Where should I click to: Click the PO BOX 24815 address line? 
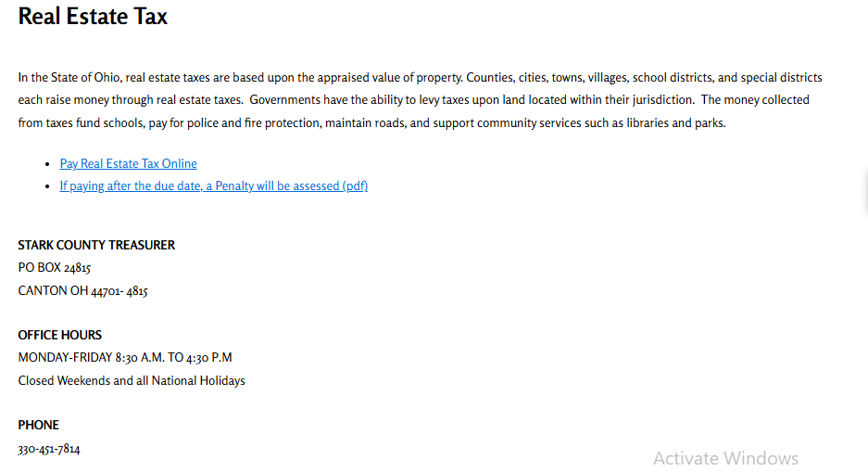point(55,268)
